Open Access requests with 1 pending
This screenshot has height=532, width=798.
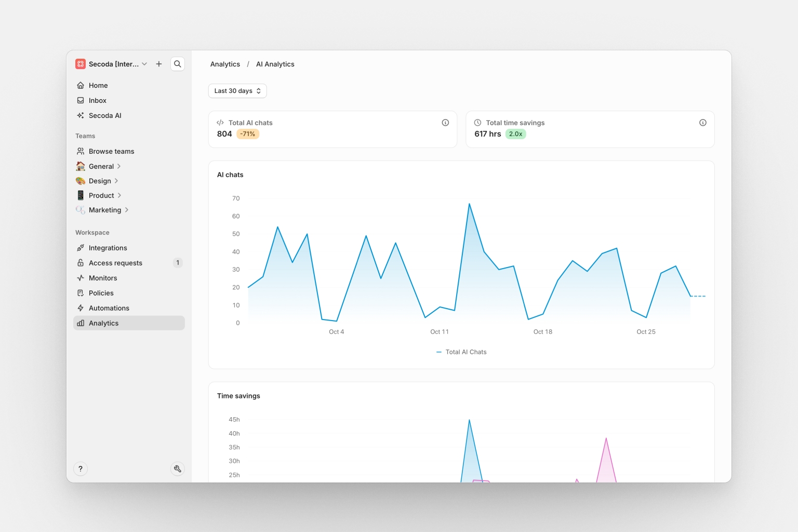115,263
